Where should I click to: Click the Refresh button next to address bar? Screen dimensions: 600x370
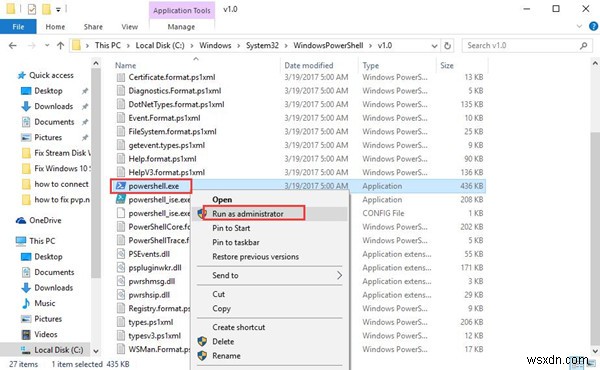point(447,46)
